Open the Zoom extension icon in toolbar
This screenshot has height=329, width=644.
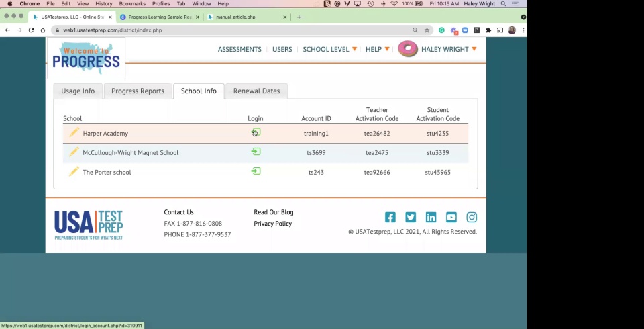[465, 30]
